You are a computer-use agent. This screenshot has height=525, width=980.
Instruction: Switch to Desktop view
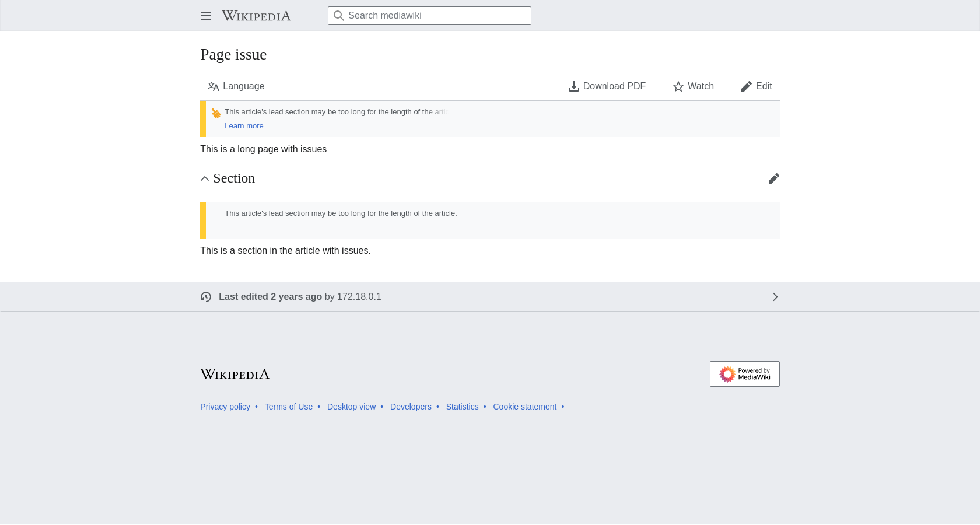352,407
